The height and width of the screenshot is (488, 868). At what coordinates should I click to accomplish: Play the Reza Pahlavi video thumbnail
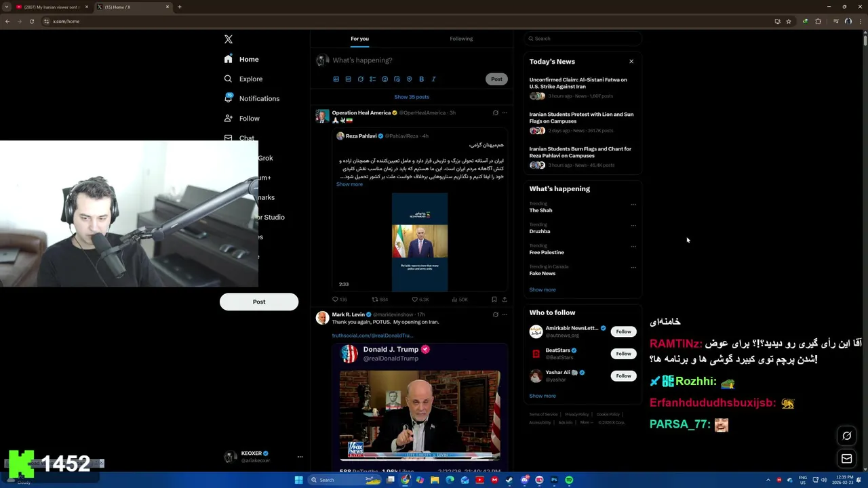point(420,242)
